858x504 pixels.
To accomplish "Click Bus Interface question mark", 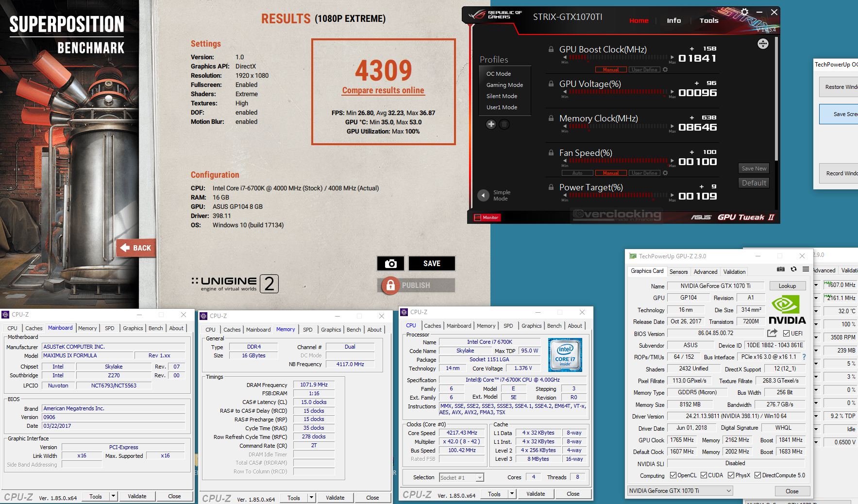I will (804, 357).
